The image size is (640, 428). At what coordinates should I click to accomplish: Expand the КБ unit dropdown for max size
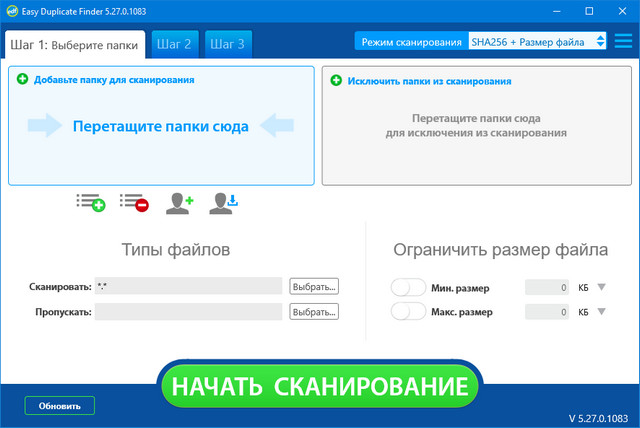pos(601,312)
